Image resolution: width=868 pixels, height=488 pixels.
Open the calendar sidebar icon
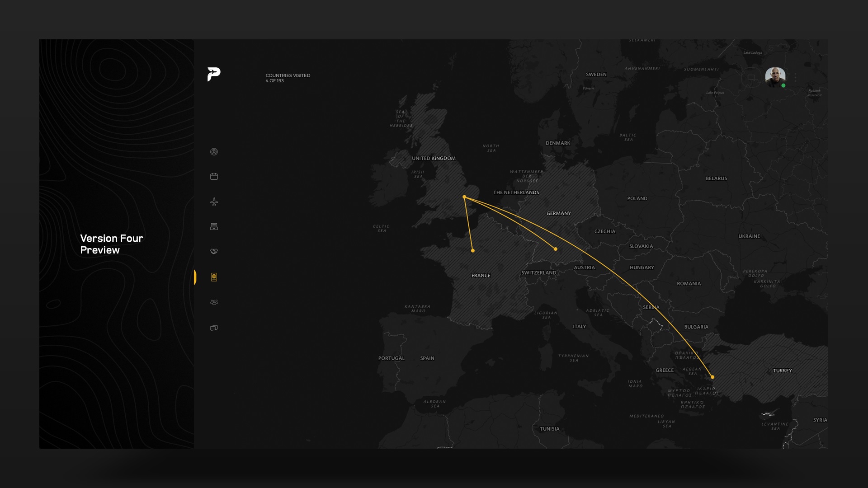tap(214, 177)
